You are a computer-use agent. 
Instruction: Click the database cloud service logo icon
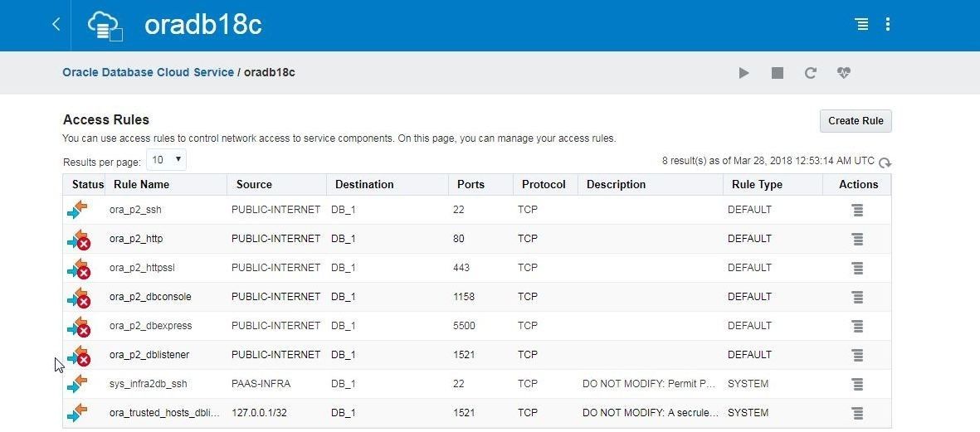coord(105,27)
